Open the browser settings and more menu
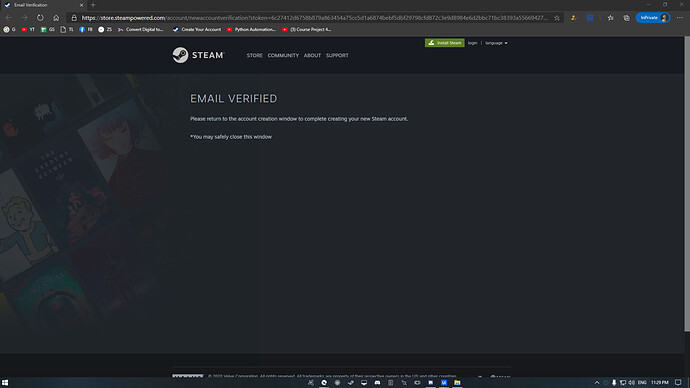690x388 pixels. (680, 18)
